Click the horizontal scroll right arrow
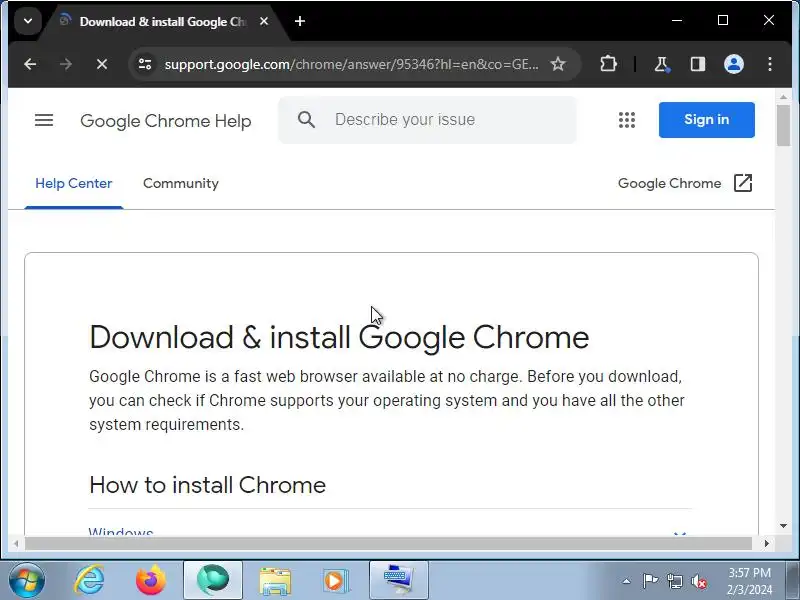This screenshot has width=800, height=600. pos(766,544)
